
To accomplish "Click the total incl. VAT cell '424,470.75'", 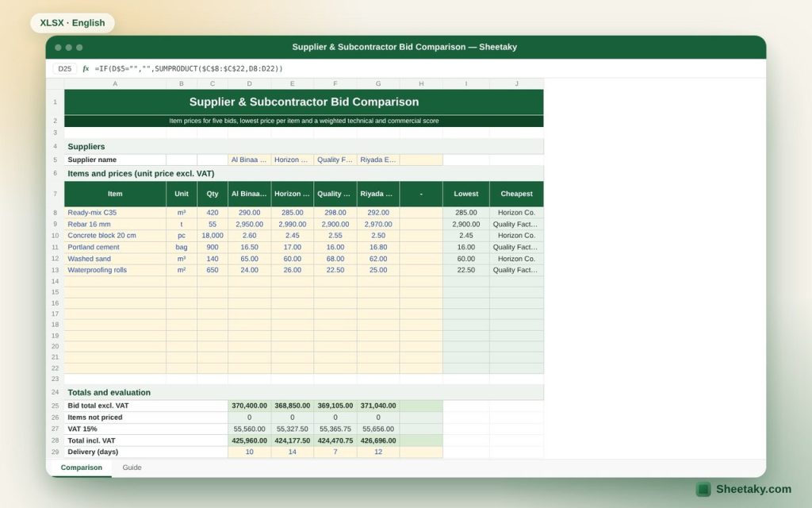I will click(335, 441).
